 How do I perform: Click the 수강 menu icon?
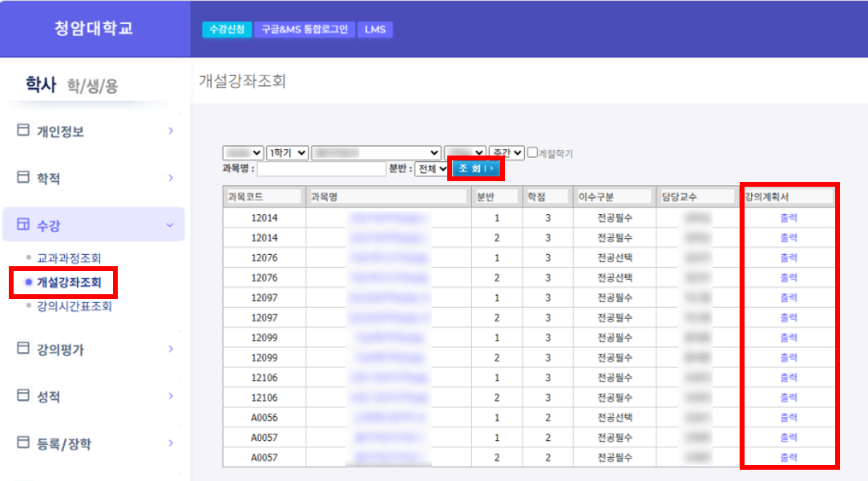coord(22,224)
